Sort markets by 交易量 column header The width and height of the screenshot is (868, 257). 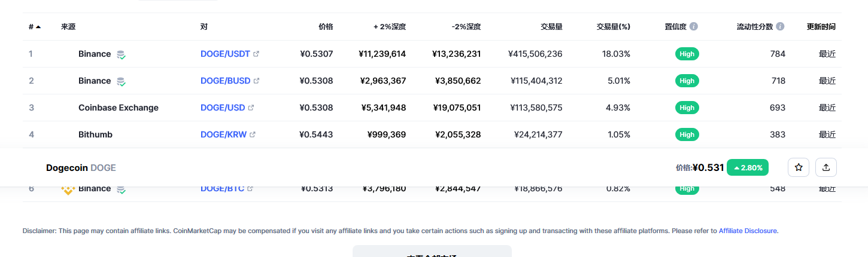click(x=551, y=27)
